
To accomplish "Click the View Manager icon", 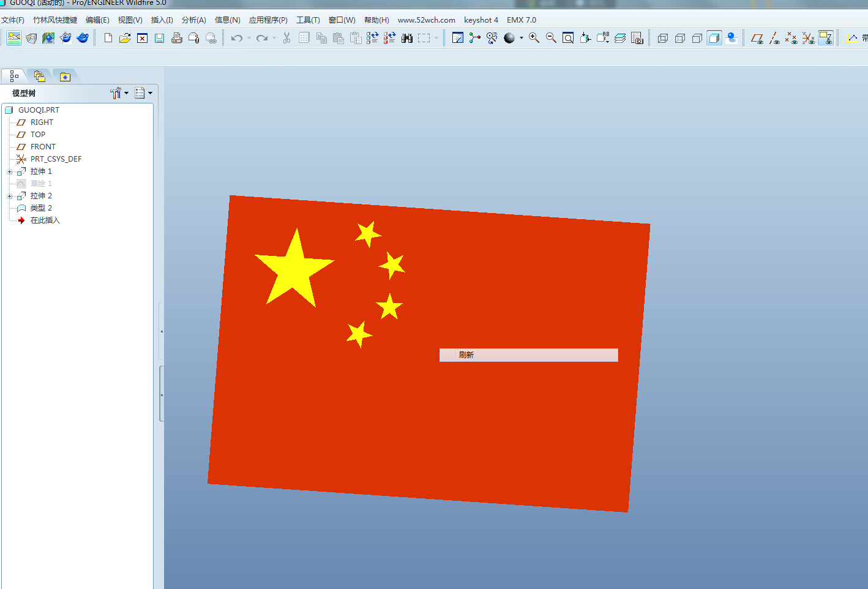I will 637,38.
